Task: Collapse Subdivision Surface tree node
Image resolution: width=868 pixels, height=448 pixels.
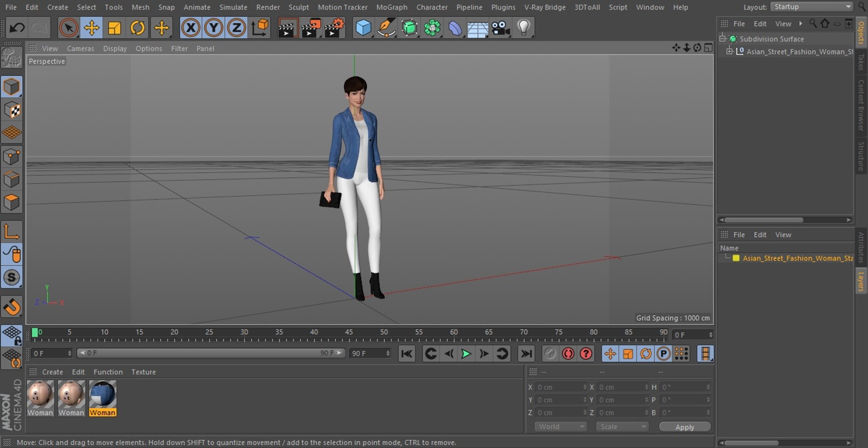Action: (x=722, y=38)
